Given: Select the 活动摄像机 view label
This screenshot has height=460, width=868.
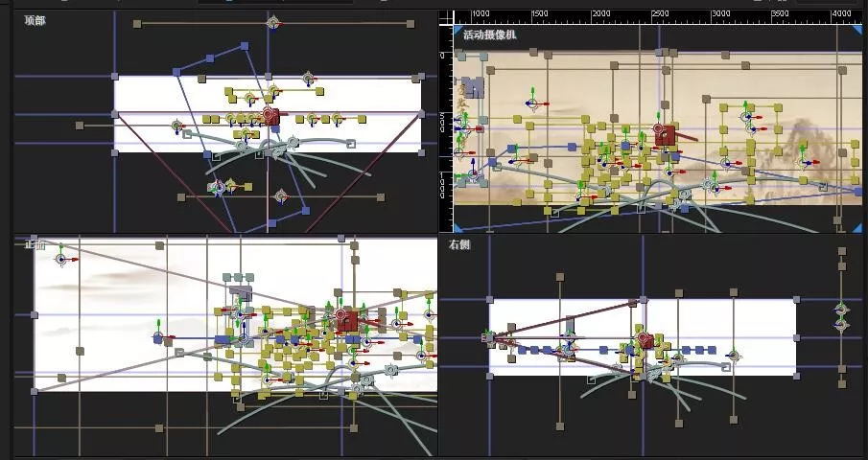Looking at the screenshot, I should (x=489, y=34).
